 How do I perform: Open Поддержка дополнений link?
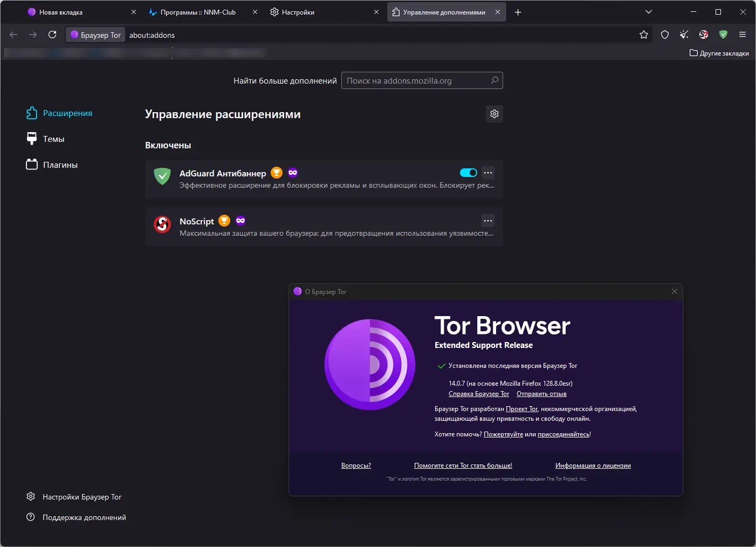(x=76, y=517)
